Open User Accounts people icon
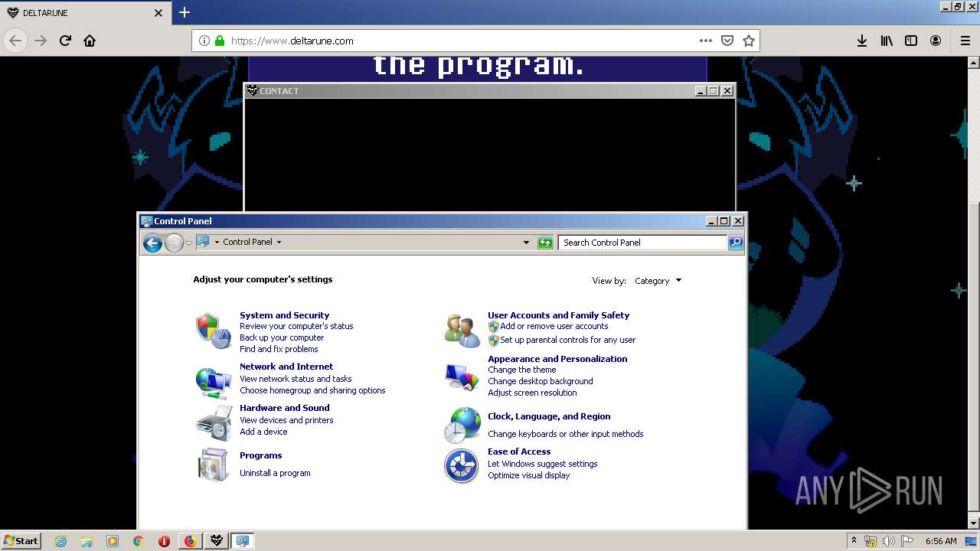 [462, 331]
